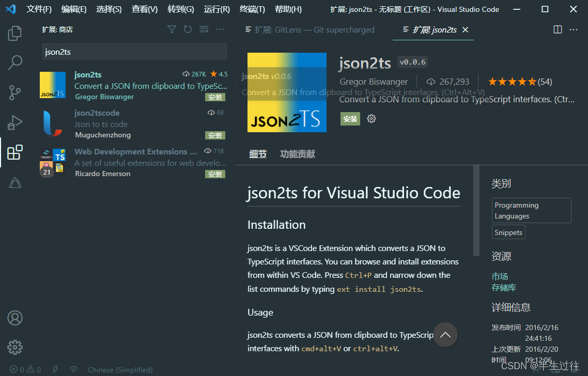The height and width of the screenshot is (376, 588).
Task: Open the Manage gear in activity bar
Action: click(x=15, y=348)
